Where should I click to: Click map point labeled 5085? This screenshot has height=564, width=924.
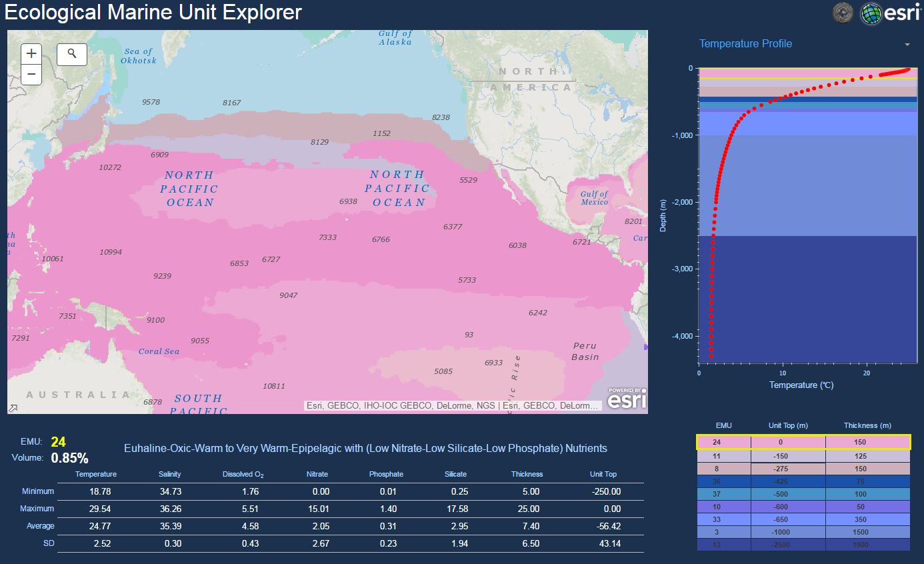point(443,371)
